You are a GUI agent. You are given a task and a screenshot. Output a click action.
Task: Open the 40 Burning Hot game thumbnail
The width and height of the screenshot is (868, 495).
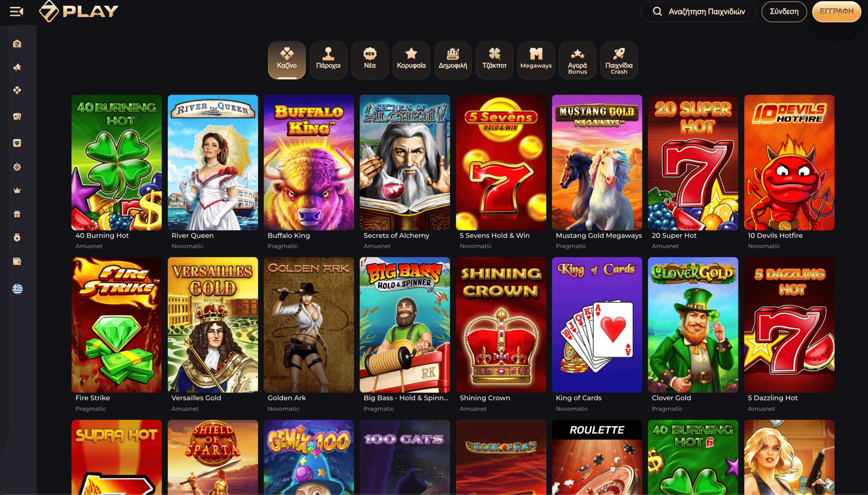click(116, 162)
